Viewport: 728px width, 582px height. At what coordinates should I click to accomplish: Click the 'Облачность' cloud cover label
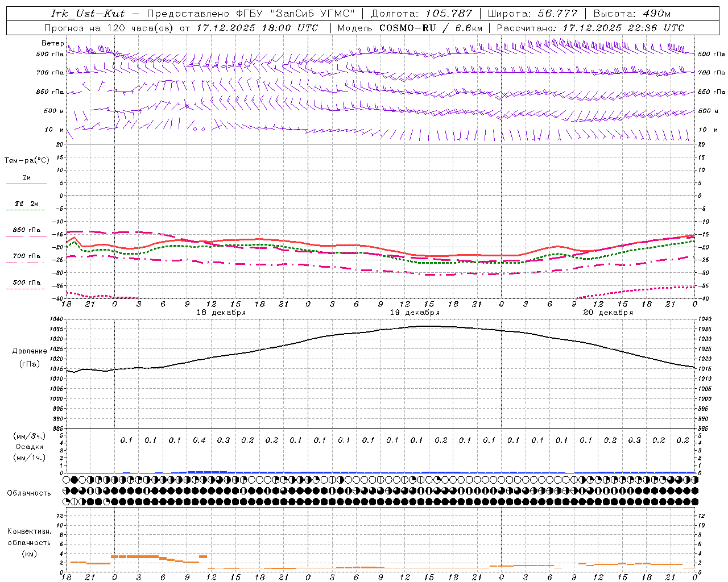pyautogui.click(x=29, y=493)
